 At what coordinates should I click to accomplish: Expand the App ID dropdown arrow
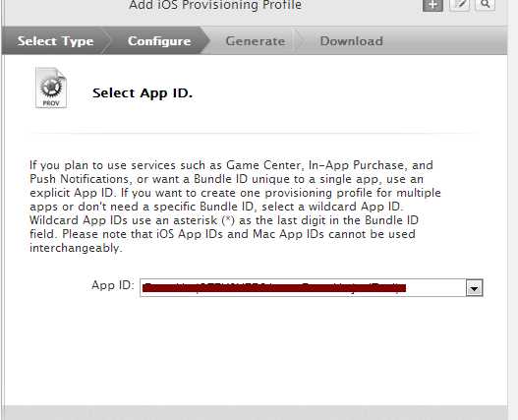coord(475,288)
